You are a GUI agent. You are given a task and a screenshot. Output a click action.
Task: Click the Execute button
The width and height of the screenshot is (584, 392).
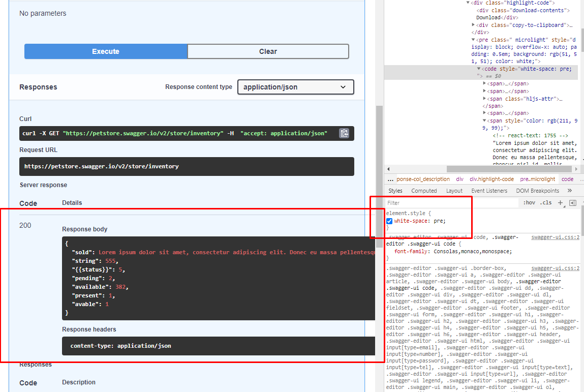(105, 51)
